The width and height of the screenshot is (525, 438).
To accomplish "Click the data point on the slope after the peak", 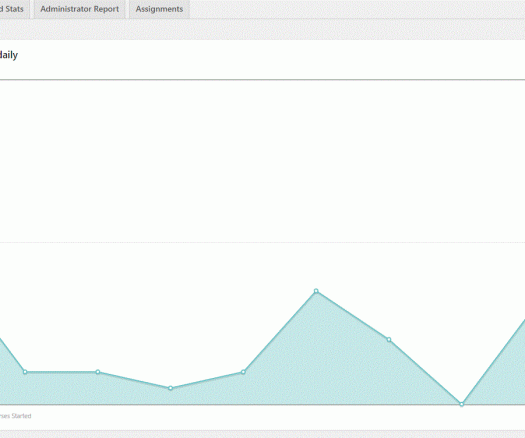I will tap(389, 340).
